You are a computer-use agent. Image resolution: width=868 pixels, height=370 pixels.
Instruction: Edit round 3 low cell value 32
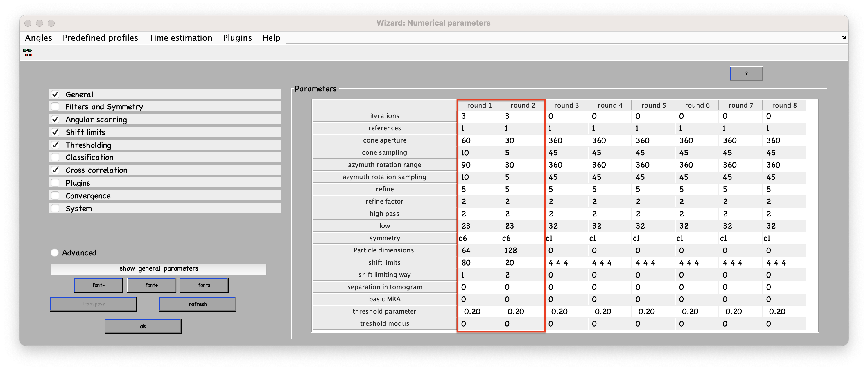(x=566, y=226)
